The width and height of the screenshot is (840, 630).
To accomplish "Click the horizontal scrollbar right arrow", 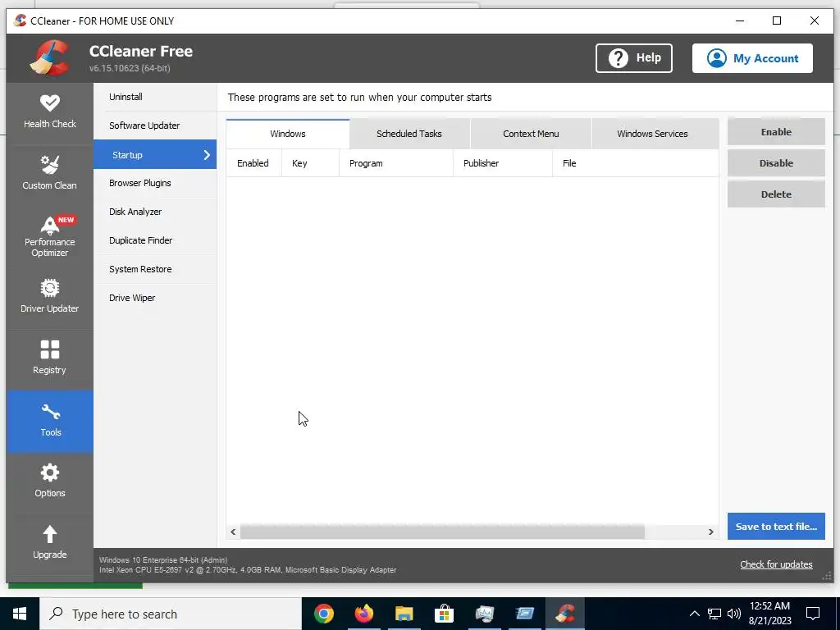I will point(711,532).
